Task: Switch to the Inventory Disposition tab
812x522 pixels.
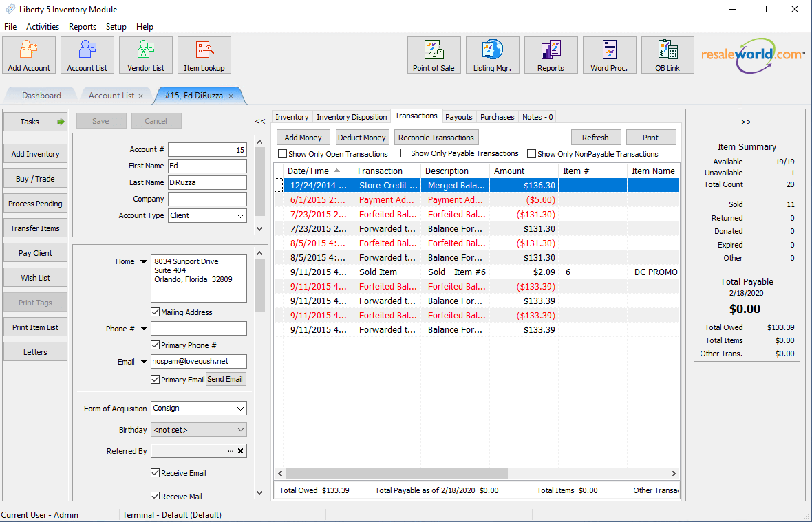Action: (x=352, y=117)
